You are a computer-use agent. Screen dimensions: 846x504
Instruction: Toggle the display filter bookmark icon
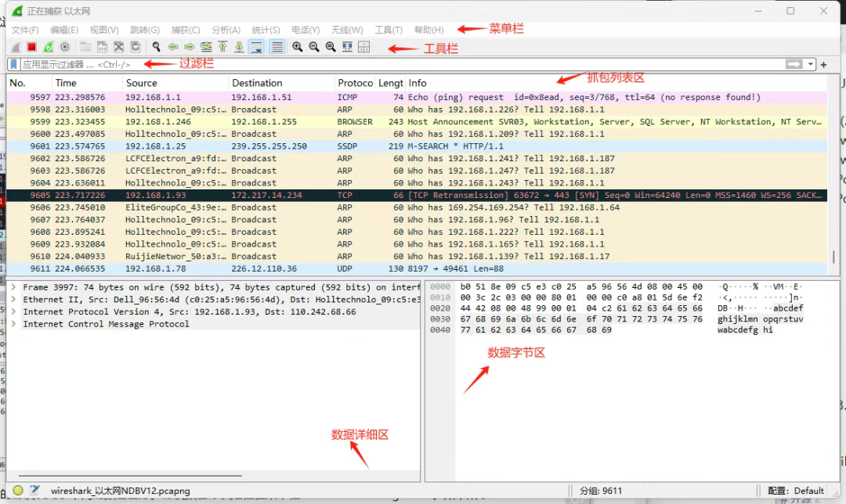click(x=13, y=64)
